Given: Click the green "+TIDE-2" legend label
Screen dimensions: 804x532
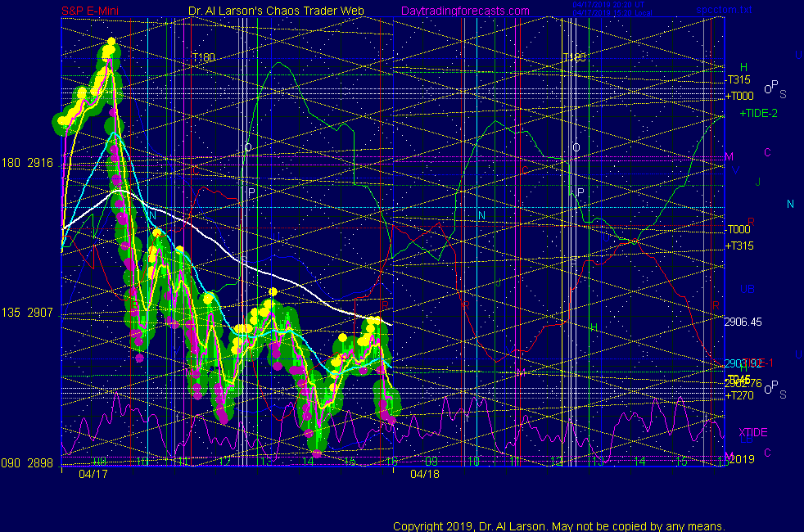Looking at the screenshot, I should pyautogui.click(x=758, y=113).
